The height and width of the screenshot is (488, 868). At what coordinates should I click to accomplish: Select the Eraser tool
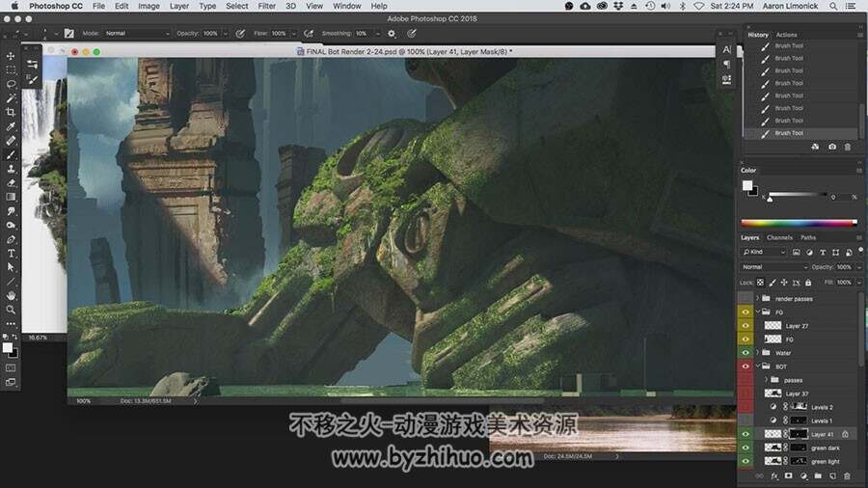[11, 183]
